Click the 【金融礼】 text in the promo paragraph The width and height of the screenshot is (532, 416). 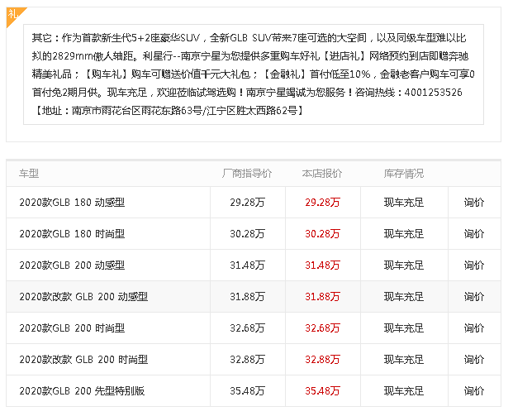285,74
